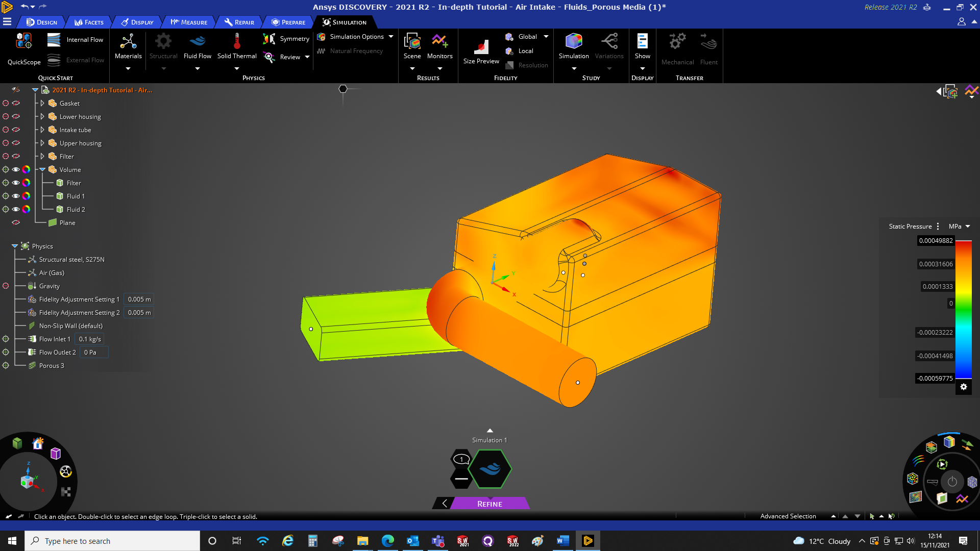Edit Flow Outlet 2 value 0 Pa
The height and width of the screenshot is (551, 980).
(94, 352)
